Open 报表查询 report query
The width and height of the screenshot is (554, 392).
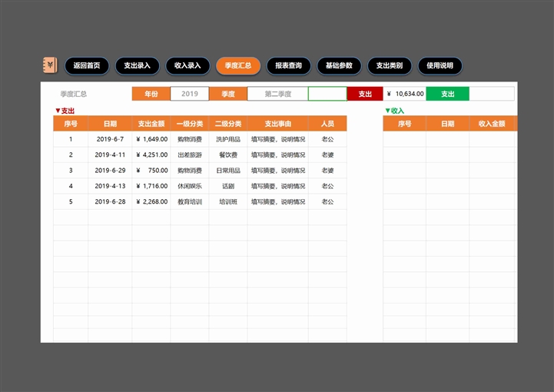[x=288, y=66]
